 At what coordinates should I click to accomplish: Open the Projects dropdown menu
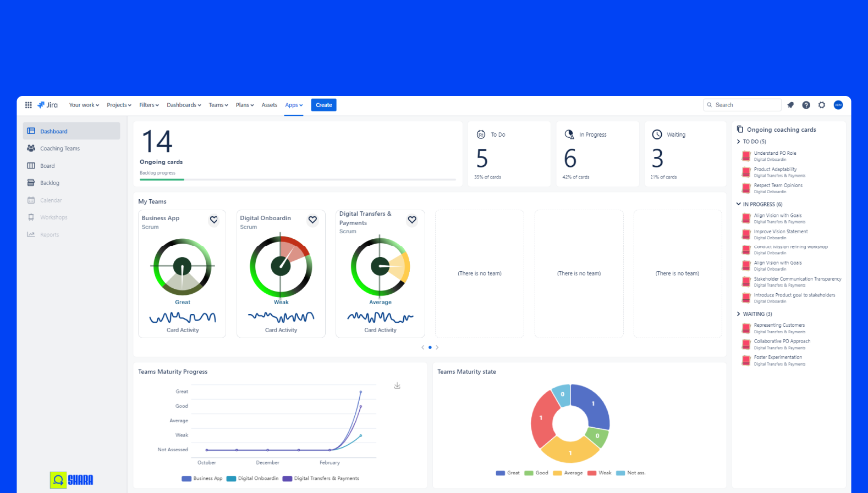coord(119,105)
